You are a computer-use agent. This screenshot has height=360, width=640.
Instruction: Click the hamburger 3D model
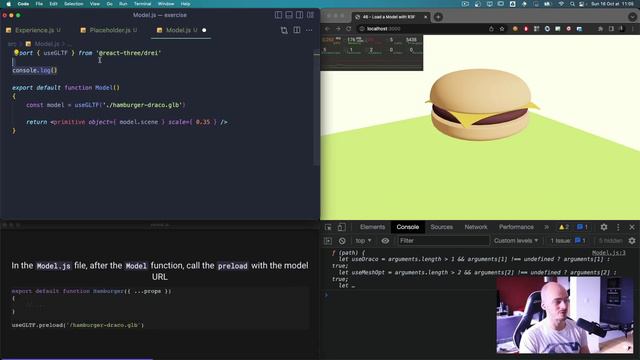482,104
